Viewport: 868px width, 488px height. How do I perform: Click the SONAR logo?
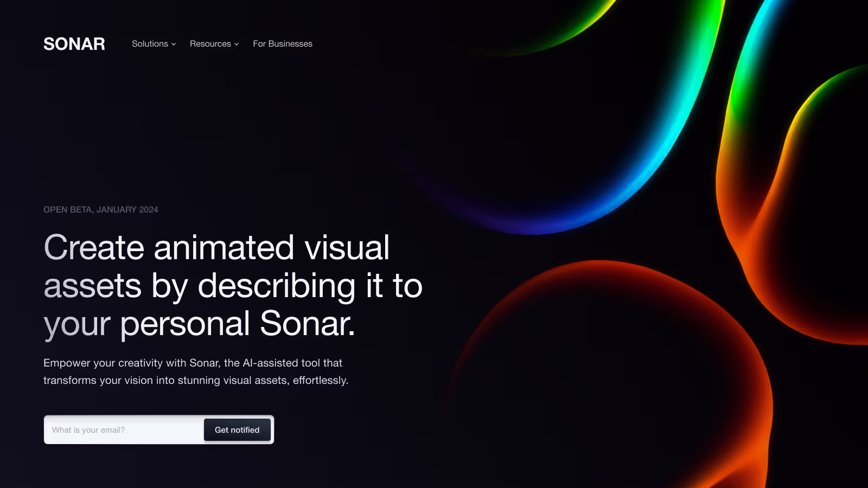click(x=74, y=44)
